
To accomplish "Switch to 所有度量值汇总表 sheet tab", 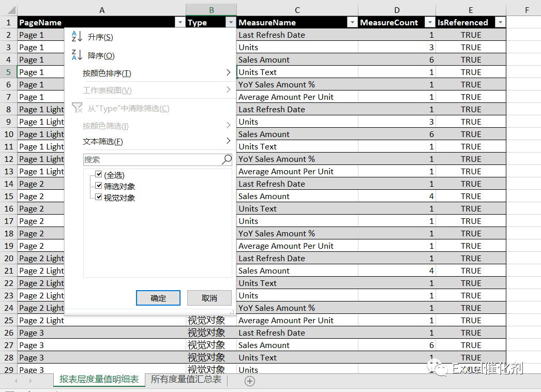I will [186, 379].
